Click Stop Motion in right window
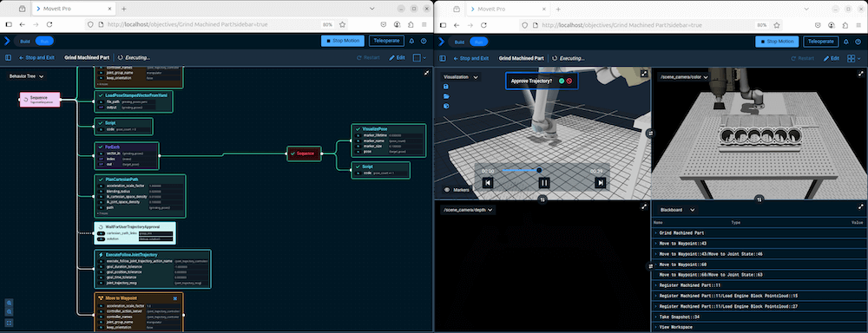 [777, 41]
